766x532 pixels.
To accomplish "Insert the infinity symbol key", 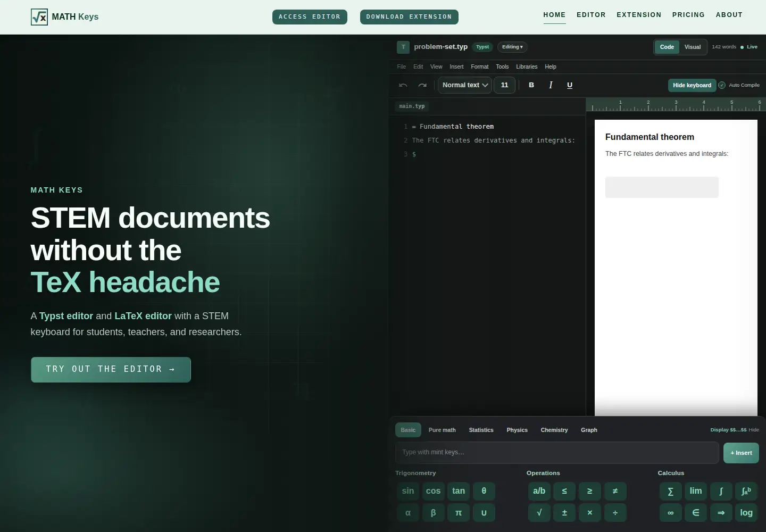I will click(x=671, y=513).
